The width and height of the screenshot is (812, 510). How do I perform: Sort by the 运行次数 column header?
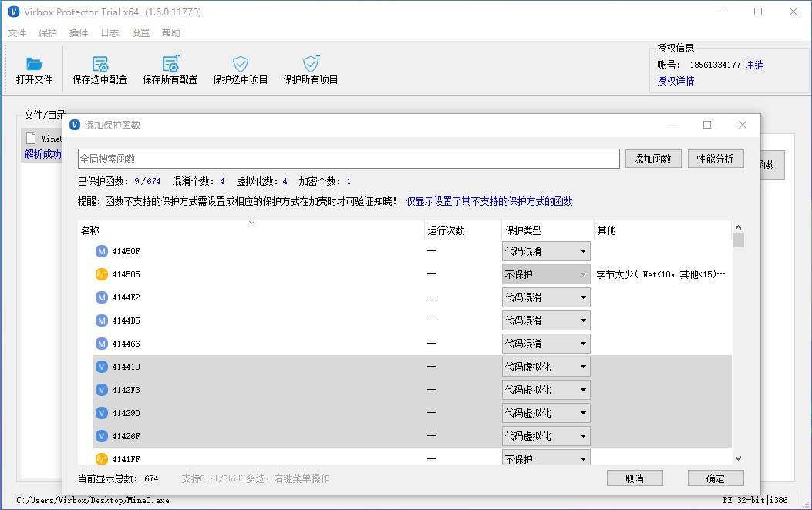click(x=463, y=230)
